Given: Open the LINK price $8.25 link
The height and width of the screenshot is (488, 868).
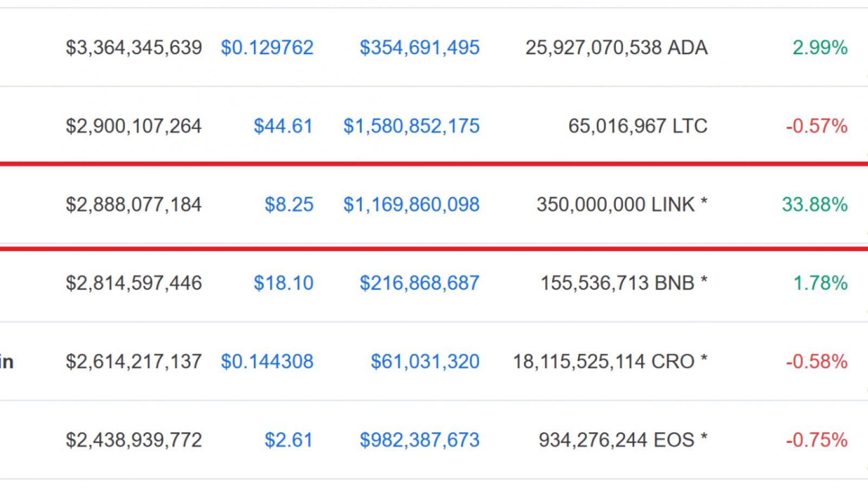Looking at the screenshot, I should click(x=289, y=205).
